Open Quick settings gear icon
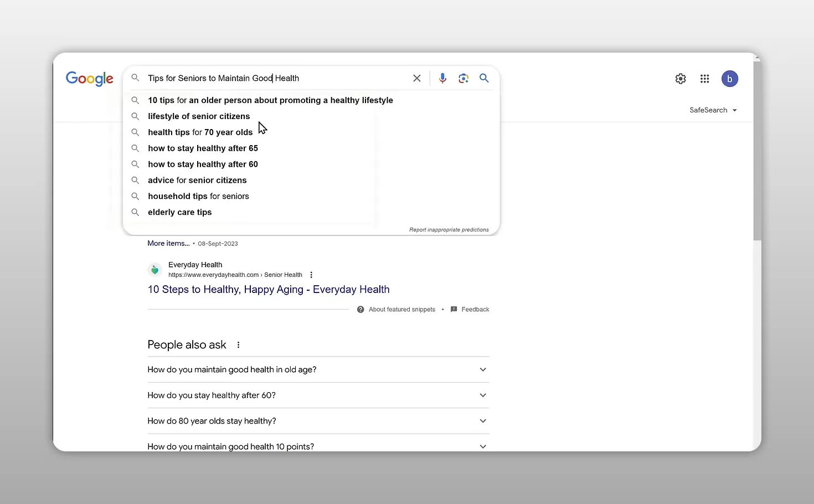 (681, 79)
